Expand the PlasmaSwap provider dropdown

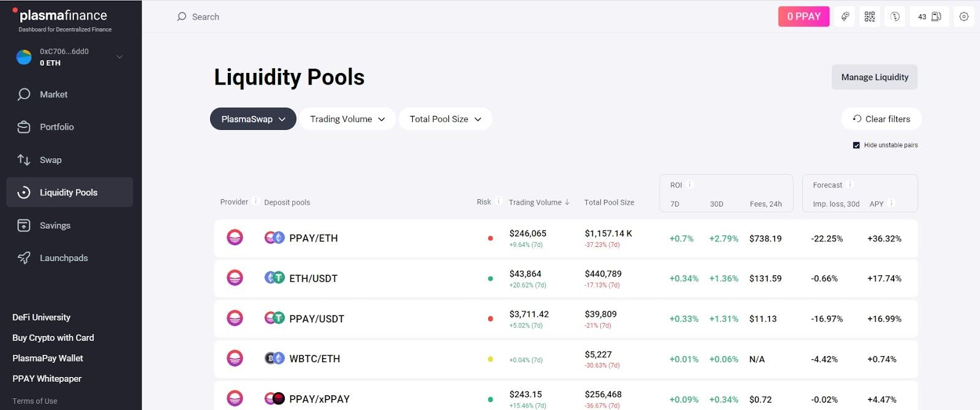click(253, 119)
